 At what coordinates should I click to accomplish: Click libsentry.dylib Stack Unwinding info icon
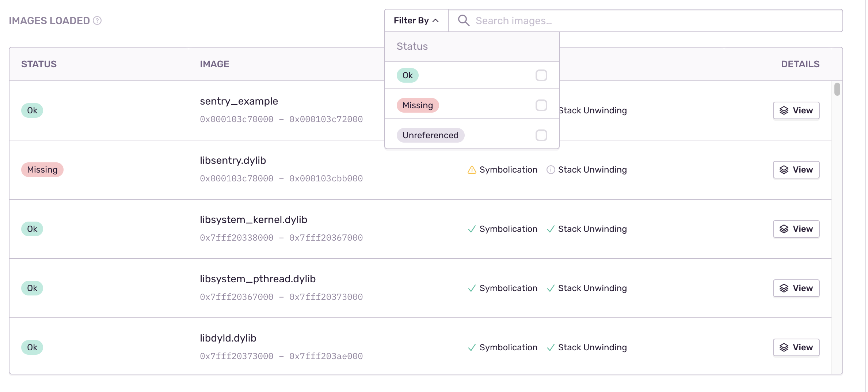tap(551, 170)
